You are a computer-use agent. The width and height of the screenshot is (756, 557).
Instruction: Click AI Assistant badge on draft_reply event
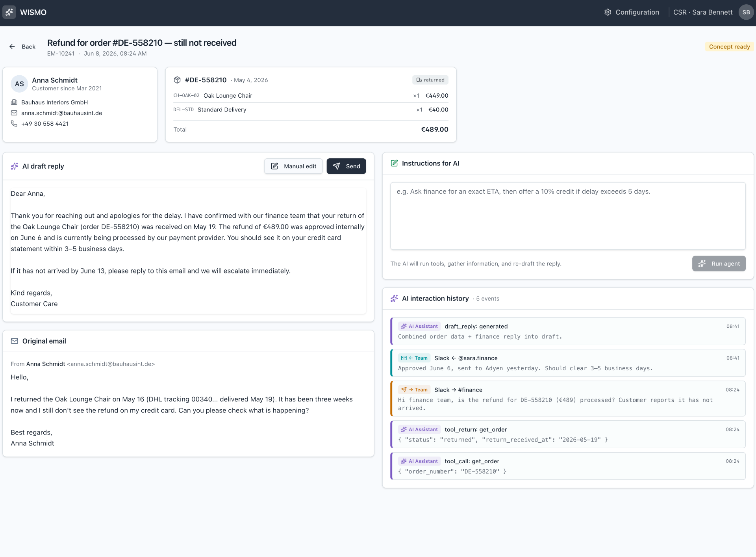click(x=419, y=326)
